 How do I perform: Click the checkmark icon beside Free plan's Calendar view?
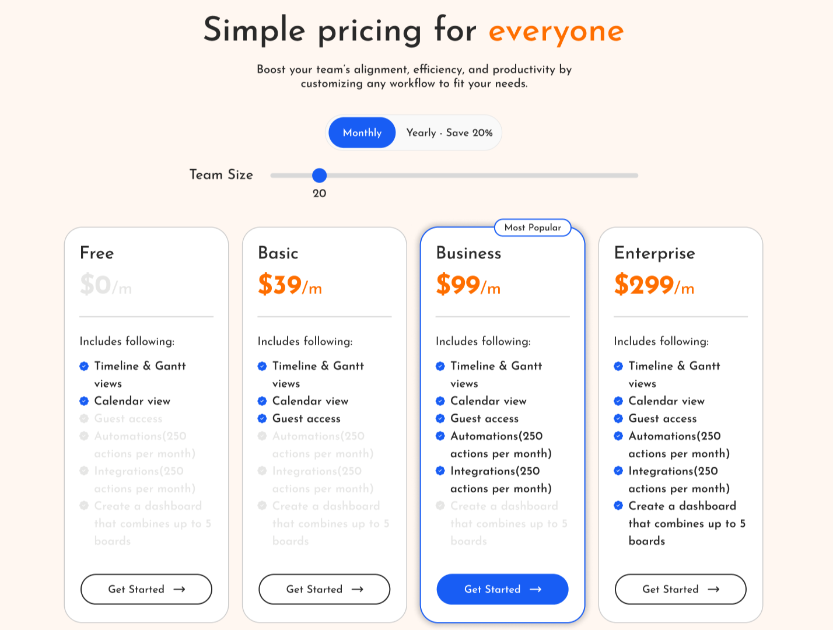coord(83,401)
